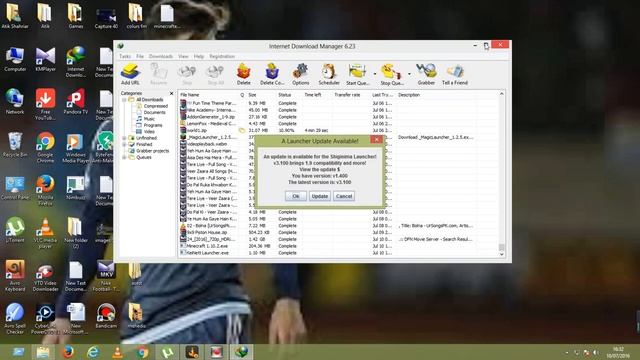Image resolution: width=640 pixels, height=360 pixels.
Task: Close the Categories side panel
Action: (171, 93)
